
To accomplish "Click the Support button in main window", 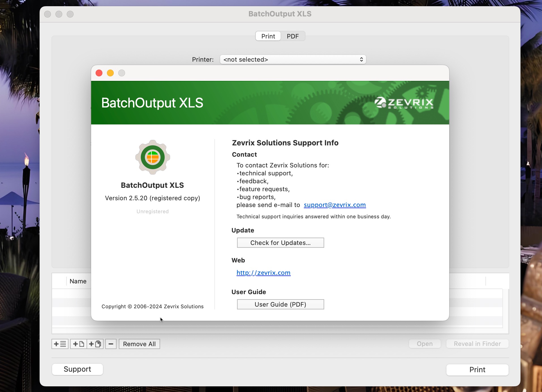I will click(77, 369).
